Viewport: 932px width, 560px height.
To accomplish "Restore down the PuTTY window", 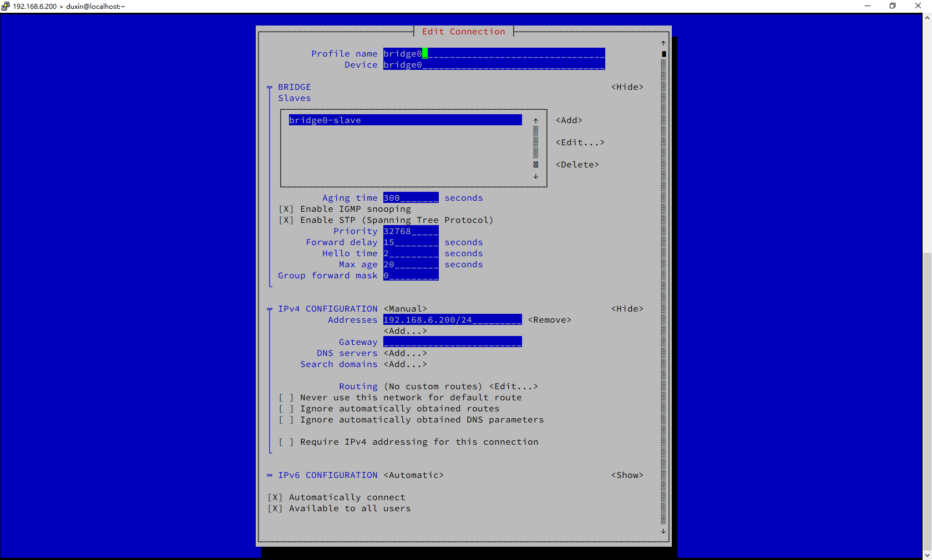I will click(x=893, y=6).
